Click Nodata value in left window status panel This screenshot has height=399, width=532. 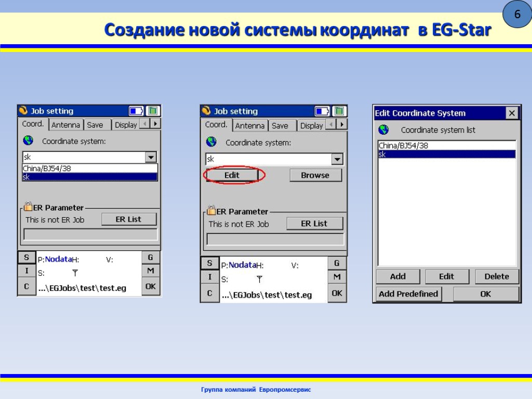click(x=58, y=259)
